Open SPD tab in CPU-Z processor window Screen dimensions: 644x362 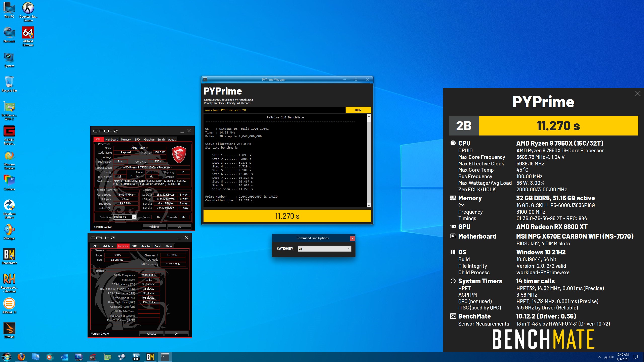137,140
